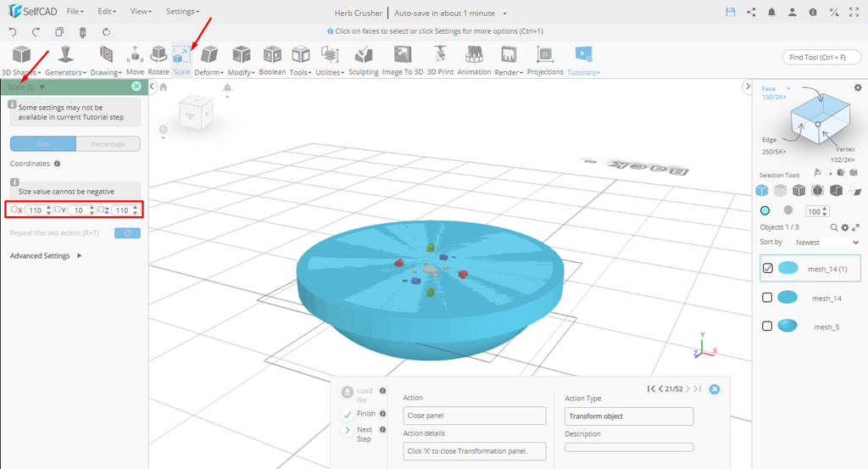Click the reset circular arrow icon near trash
This screenshot has height=469, width=868.
coord(106,32)
